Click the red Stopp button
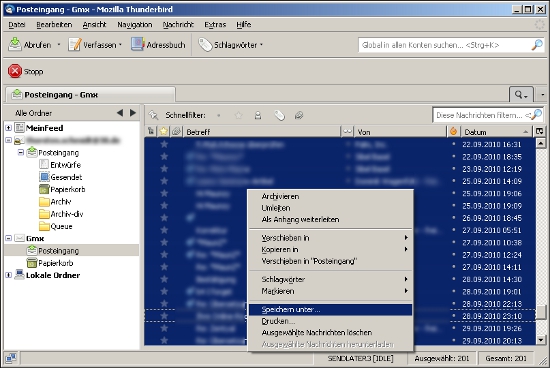The width and height of the screenshot is (550, 368). (x=25, y=71)
